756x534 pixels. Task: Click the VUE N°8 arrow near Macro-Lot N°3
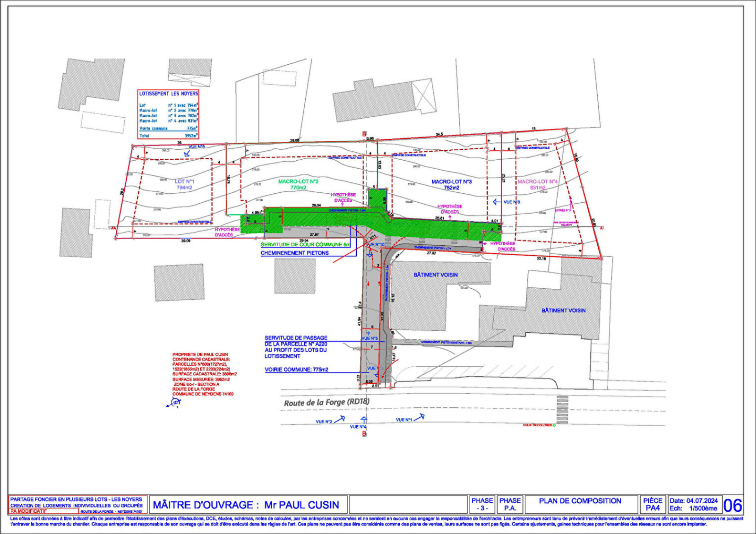495,202
